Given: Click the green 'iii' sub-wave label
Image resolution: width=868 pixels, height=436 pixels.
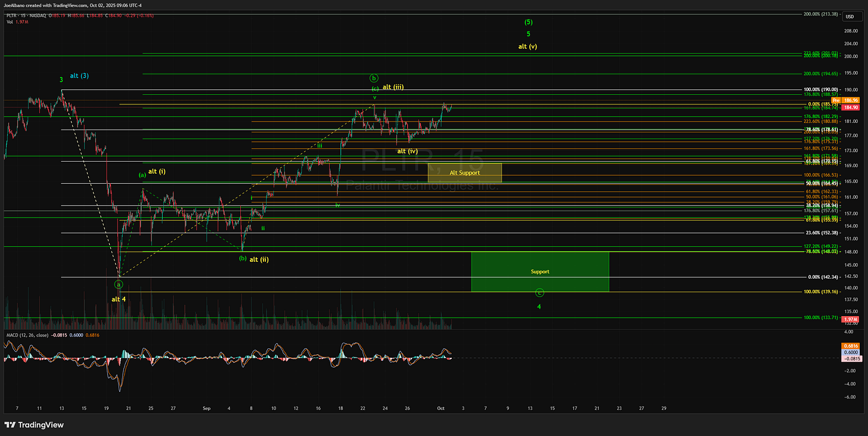Looking at the screenshot, I should [x=320, y=146].
